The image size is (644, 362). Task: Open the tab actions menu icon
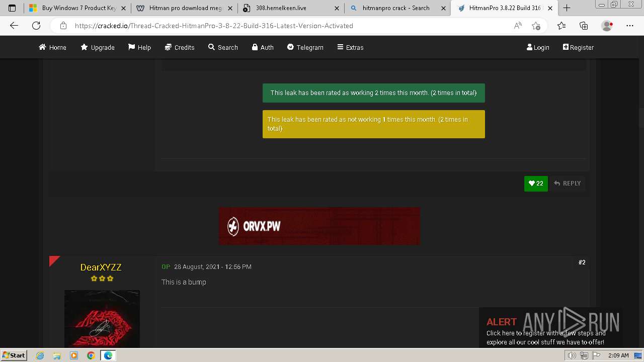(12, 8)
